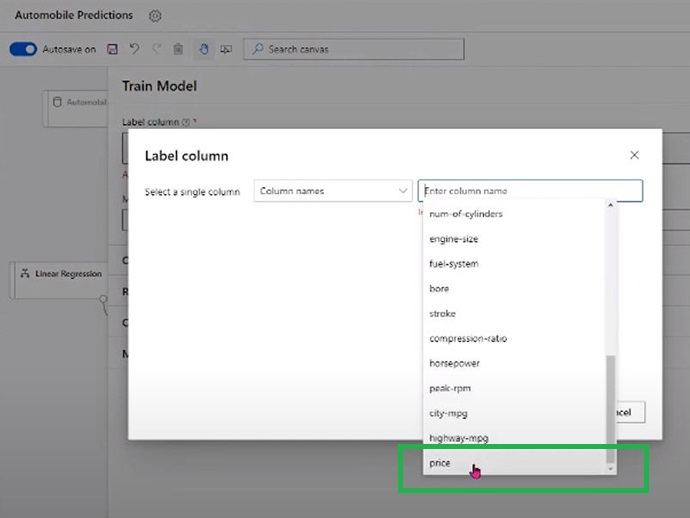Pick engine-size from the column list

pos(454,239)
